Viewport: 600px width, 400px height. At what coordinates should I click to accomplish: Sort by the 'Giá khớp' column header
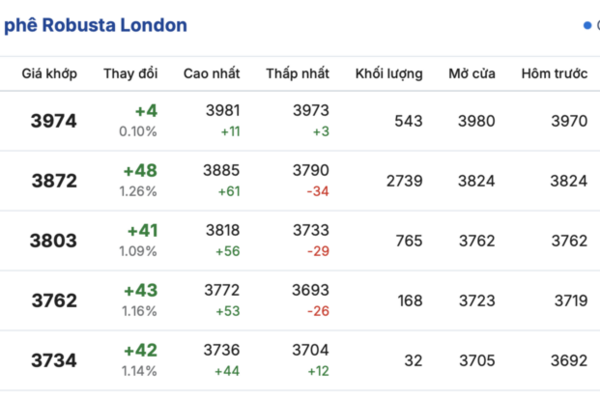(x=48, y=74)
